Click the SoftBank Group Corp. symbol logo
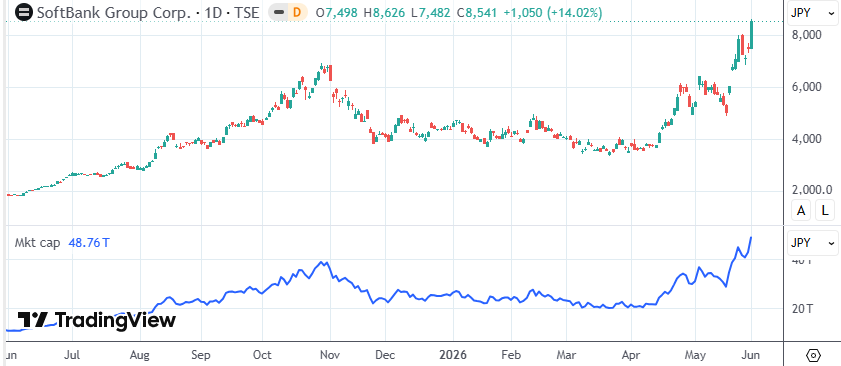Screen dimensions: 841x366 pos(24,12)
